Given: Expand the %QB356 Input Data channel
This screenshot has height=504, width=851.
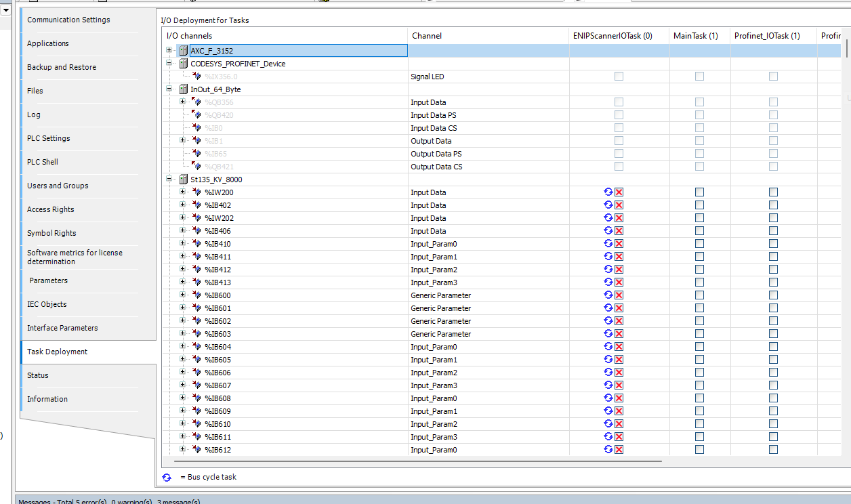Looking at the screenshot, I should click(182, 102).
